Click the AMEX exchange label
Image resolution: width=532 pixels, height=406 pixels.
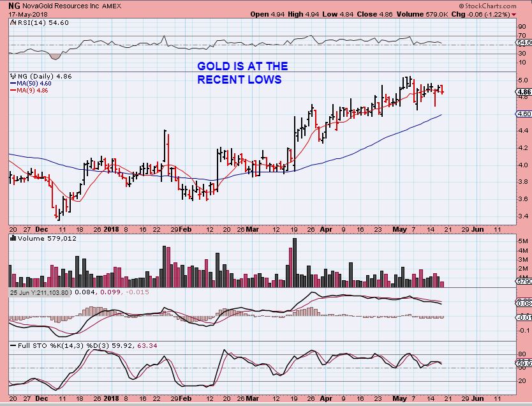click(x=111, y=6)
